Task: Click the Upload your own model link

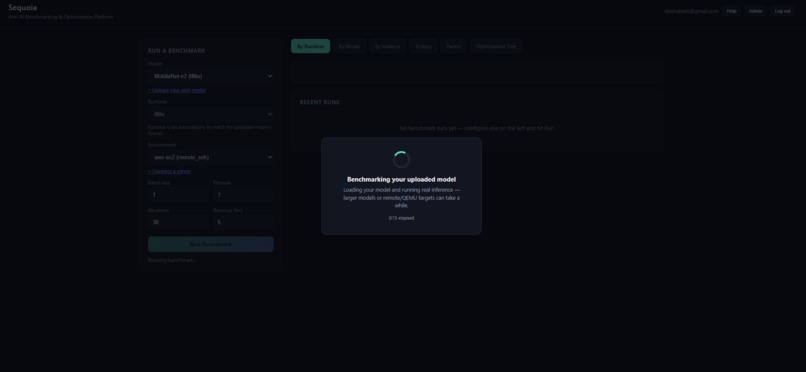Action: click(177, 90)
